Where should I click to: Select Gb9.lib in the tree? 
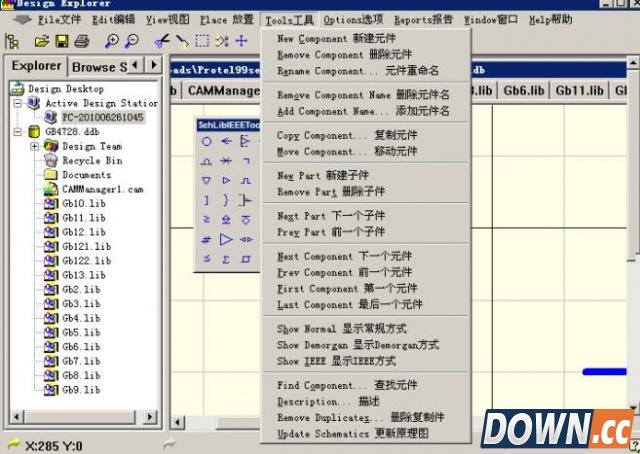coord(81,390)
